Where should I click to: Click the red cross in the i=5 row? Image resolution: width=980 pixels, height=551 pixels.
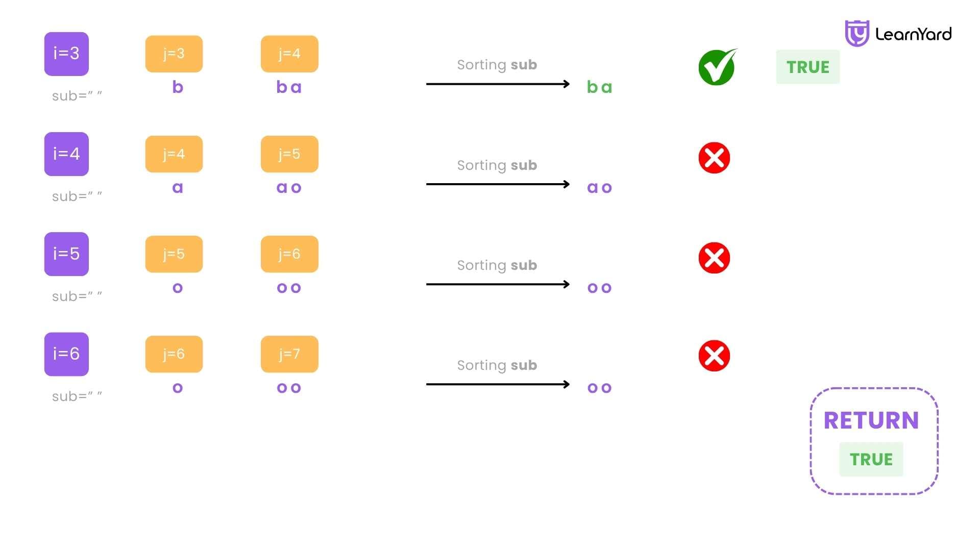714,258
